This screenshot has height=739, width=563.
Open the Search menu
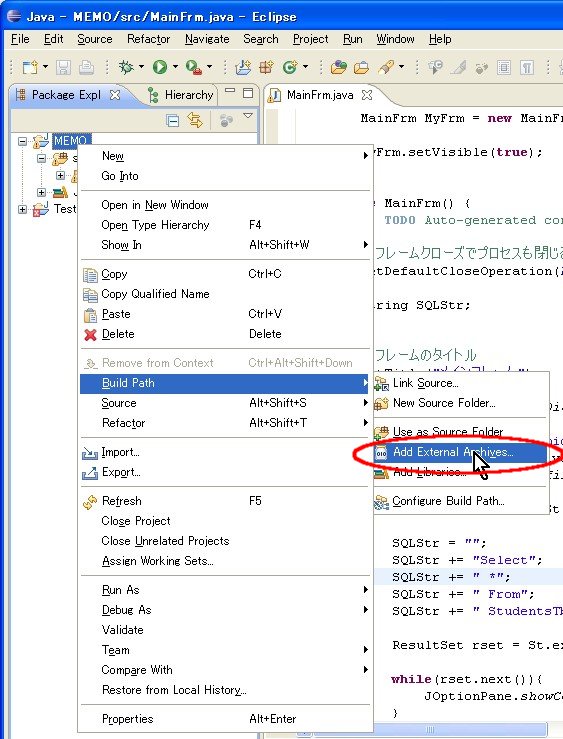(261, 39)
